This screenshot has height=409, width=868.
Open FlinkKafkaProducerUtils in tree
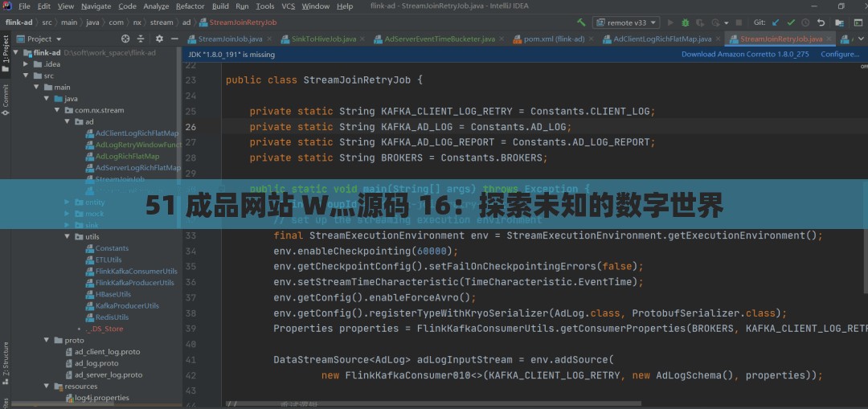[134, 282]
